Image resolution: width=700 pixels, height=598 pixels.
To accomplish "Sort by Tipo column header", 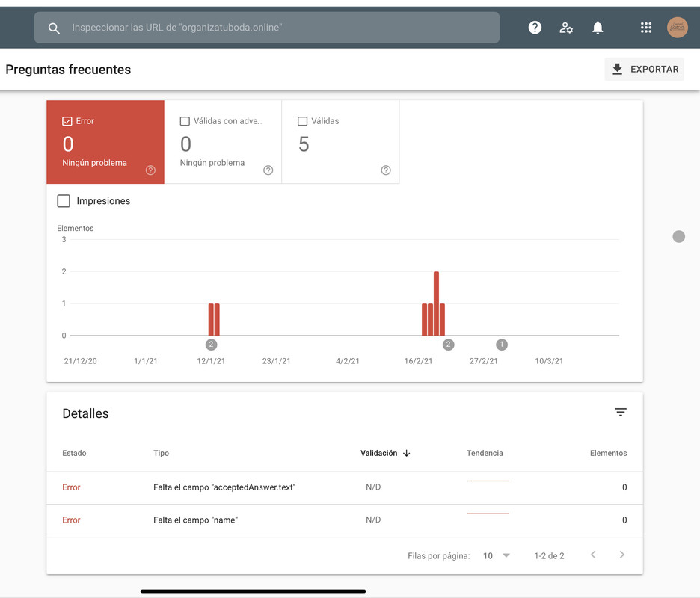I will tap(161, 453).
